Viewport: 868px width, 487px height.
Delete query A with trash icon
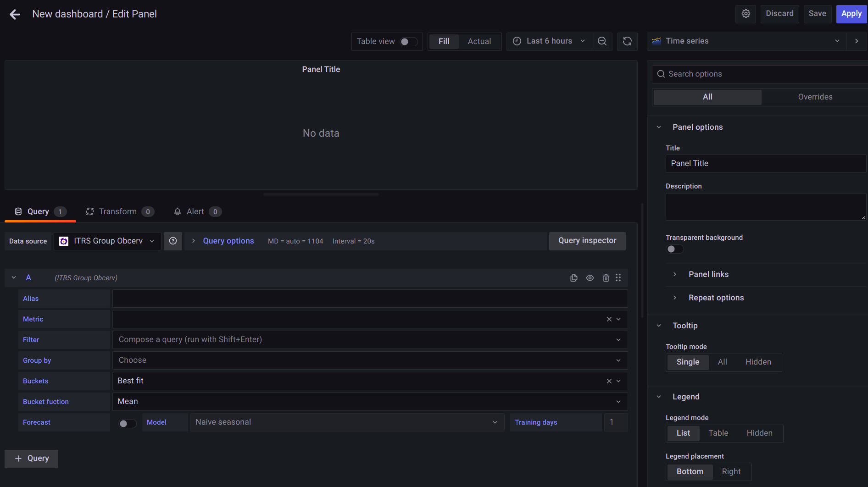tap(606, 278)
